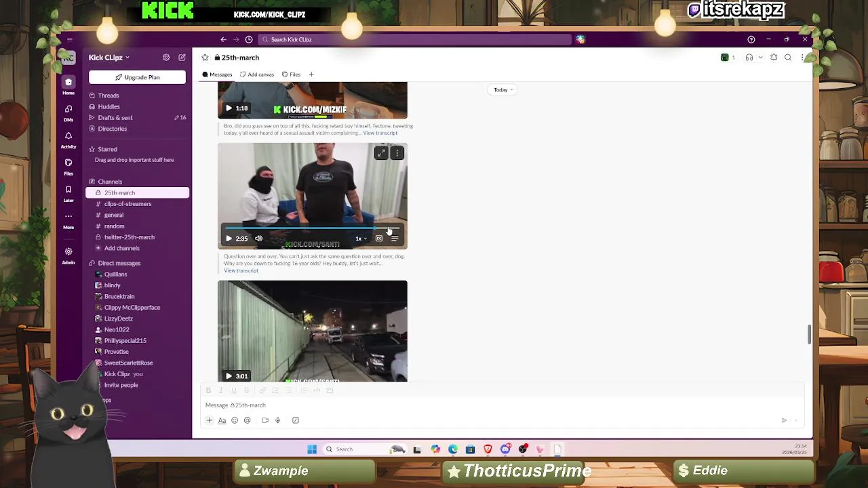Open Admin gear in the sidebar
Viewport: 868px width, 488px height.
[68, 256]
